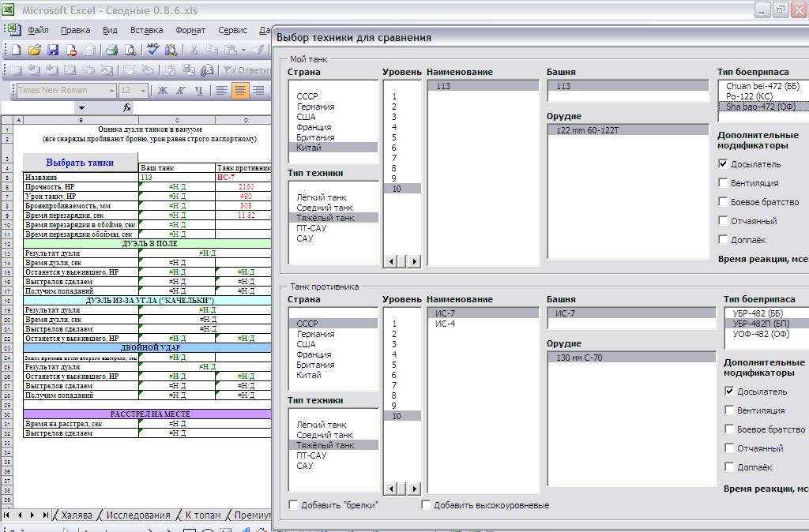Click the fx insert function icon
Viewport: 809px width, 532px height.
pyautogui.click(x=127, y=107)
